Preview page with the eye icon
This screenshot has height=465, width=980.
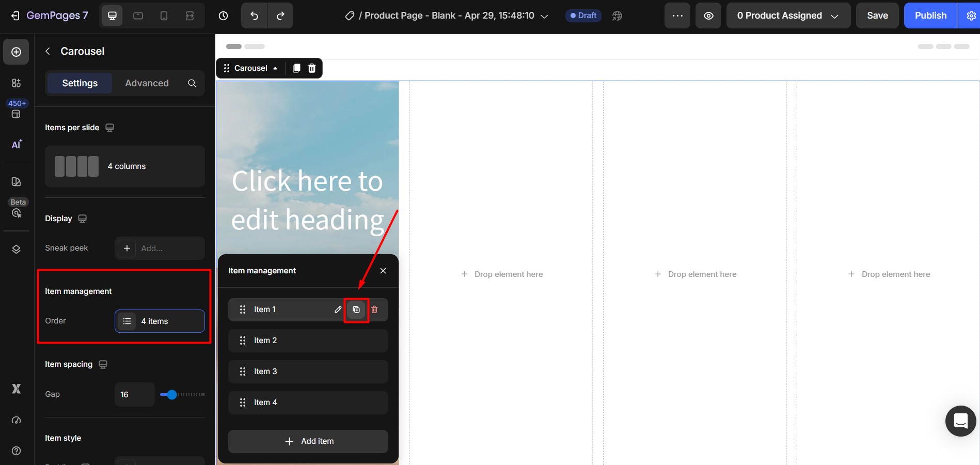[x=708, y=16]
